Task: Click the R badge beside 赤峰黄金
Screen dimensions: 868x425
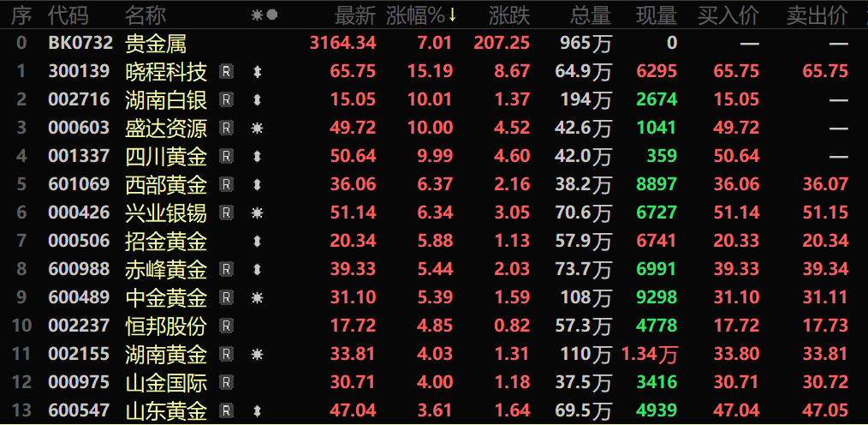Action: tap(226, 269)
